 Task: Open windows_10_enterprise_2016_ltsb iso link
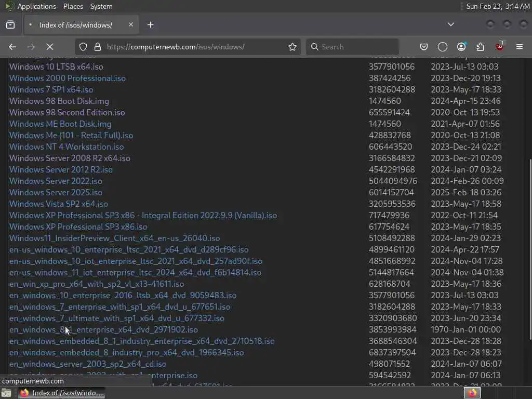(123, 296)
